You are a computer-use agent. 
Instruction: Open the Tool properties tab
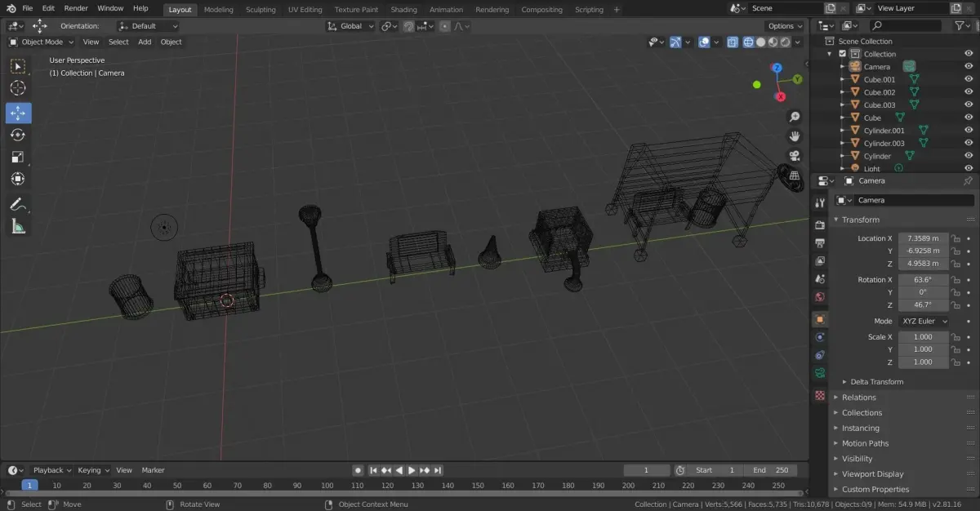point(820,202)
